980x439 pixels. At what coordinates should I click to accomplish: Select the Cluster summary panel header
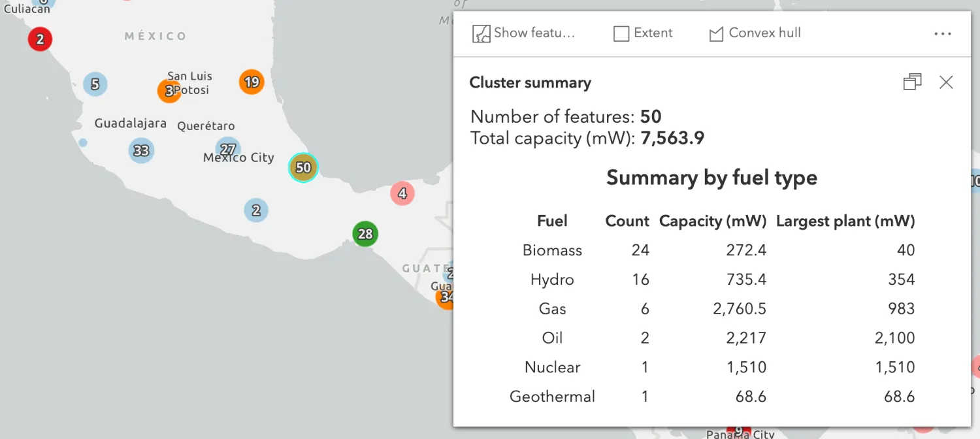(x=530, y=82)
